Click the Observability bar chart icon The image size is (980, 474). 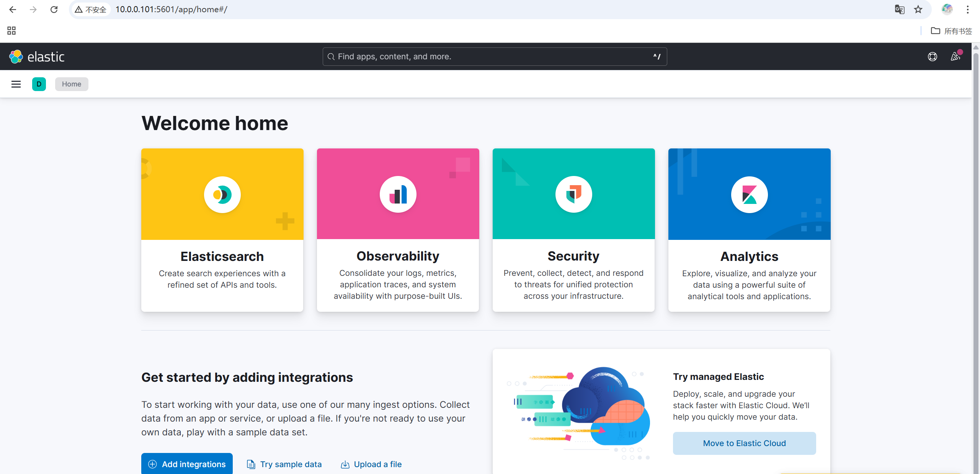pos(398,194)
